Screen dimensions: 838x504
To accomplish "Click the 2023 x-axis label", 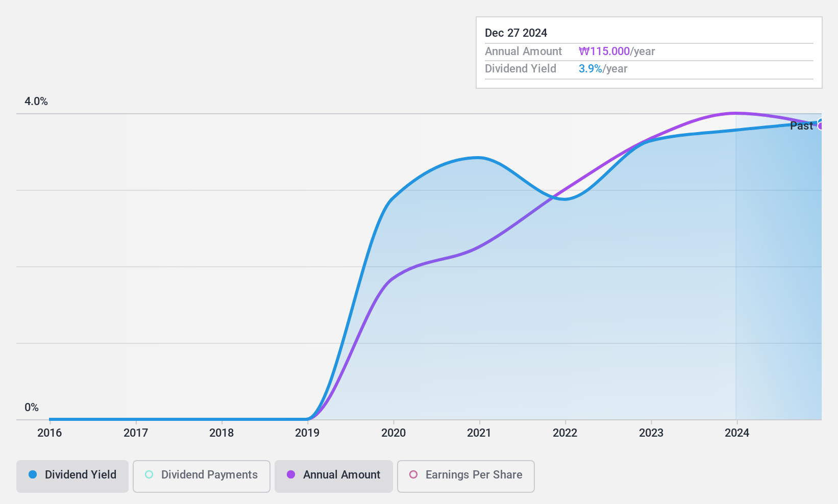I will tap(651, 433).
